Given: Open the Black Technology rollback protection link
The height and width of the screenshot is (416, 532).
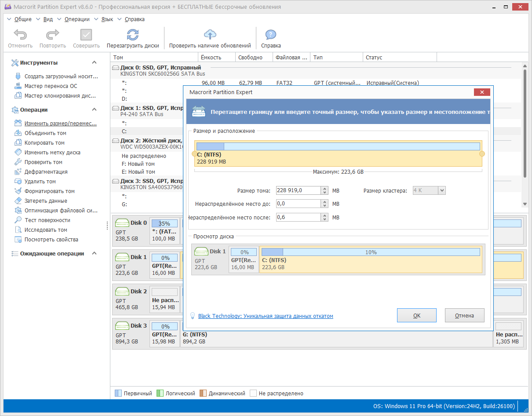Looking at the screenshot, I should (266, 316).
